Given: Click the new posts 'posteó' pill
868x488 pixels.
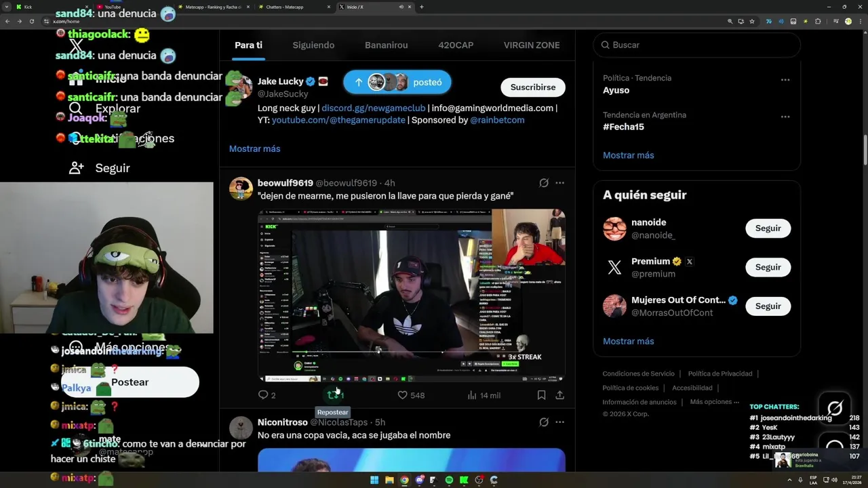Looking at the screenshot, I should pyautogui.click(x=397, y=82).
